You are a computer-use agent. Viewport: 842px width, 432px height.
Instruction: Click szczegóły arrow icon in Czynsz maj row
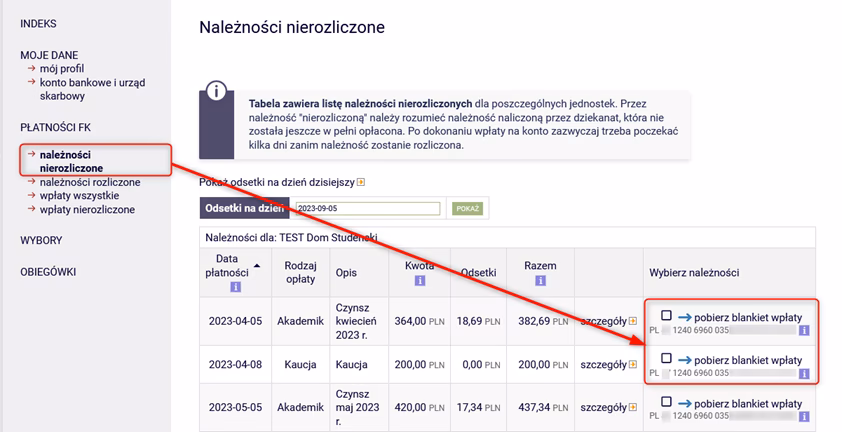click(x=633, y=407)
